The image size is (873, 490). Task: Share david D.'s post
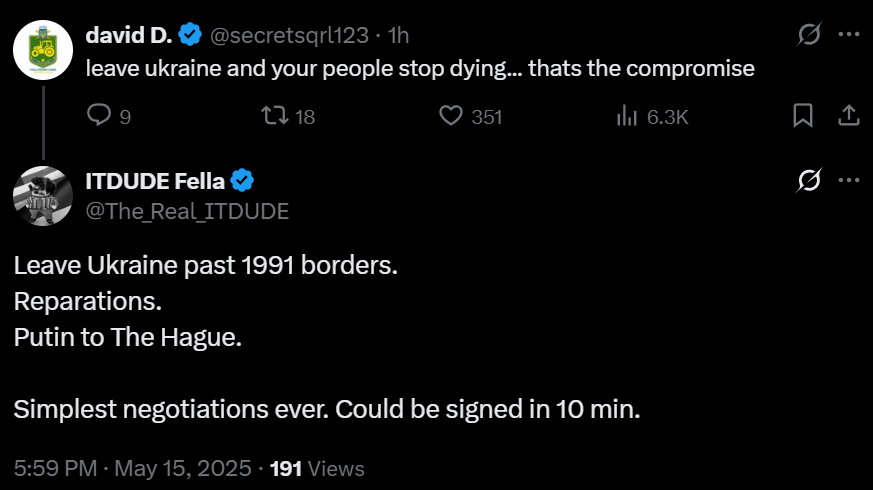[x=848, y=116]
